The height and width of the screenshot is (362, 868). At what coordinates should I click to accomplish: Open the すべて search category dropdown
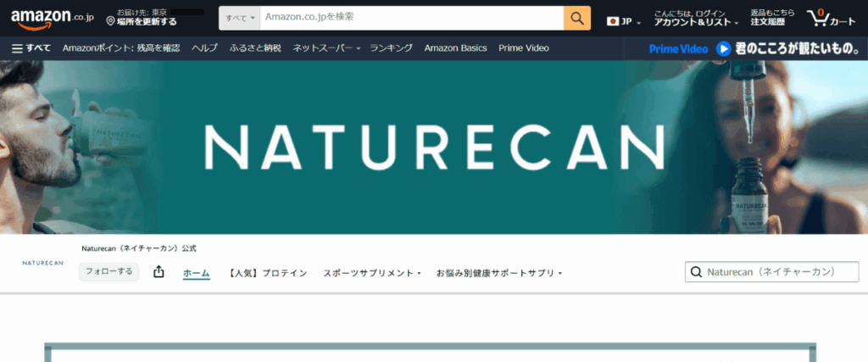pyautogui.click(x=240, y=19)
